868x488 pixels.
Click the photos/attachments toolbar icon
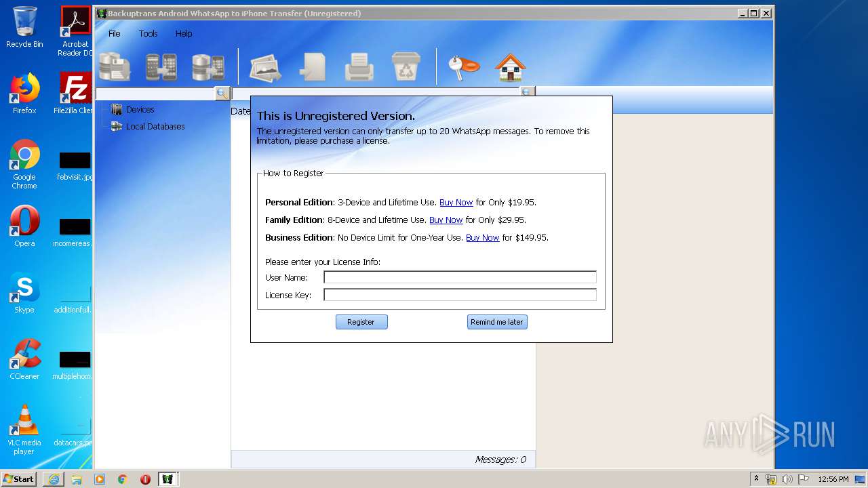click(x=265, y=67)
